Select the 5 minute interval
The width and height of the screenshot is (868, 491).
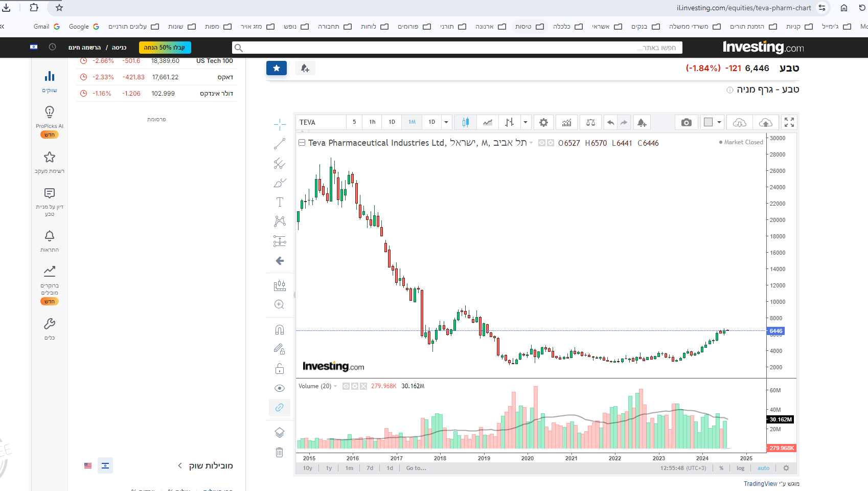pos(354,122)
